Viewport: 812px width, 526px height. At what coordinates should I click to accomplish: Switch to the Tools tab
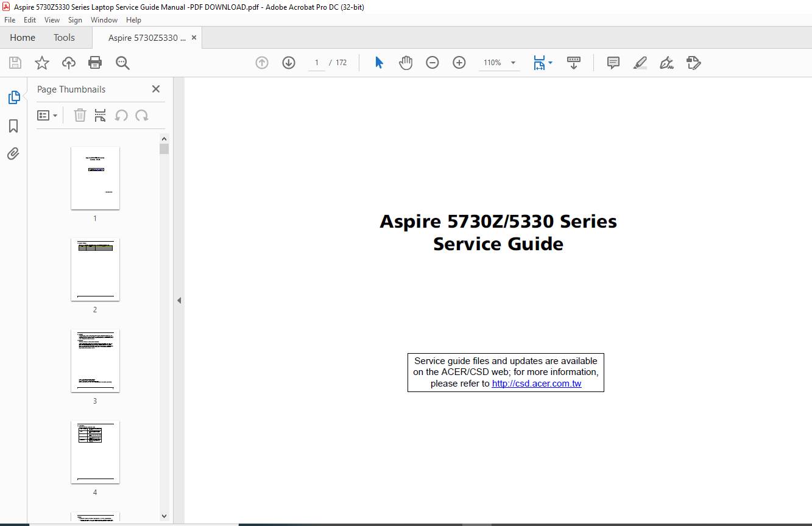pos(64,38)
